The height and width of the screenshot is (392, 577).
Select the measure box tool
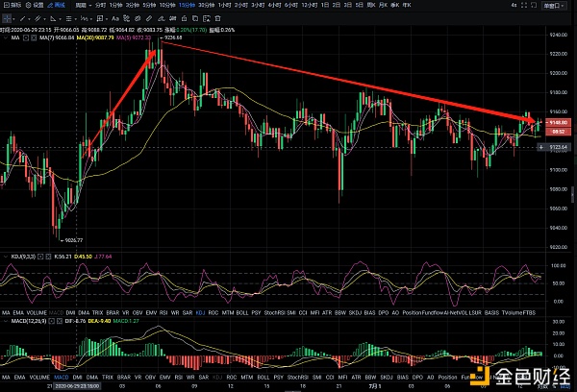[x=100, y=18]
